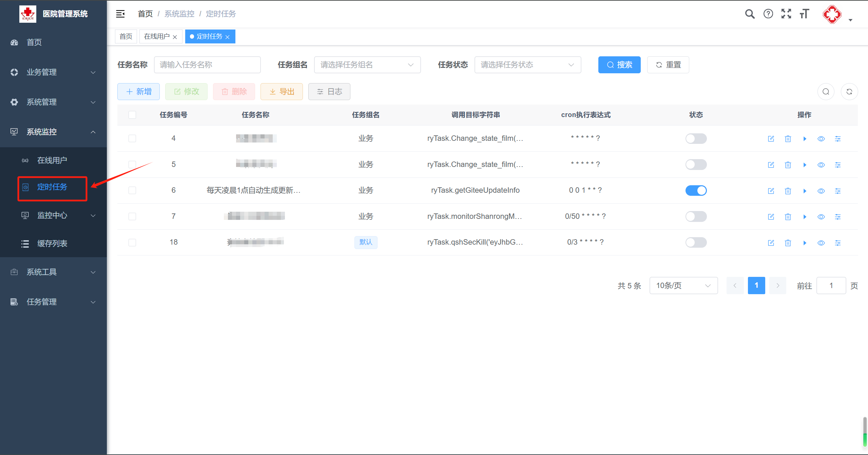The image size is (868, 455).
Task: Open the 任务组名 dropdown
Action: pos(367,65)
